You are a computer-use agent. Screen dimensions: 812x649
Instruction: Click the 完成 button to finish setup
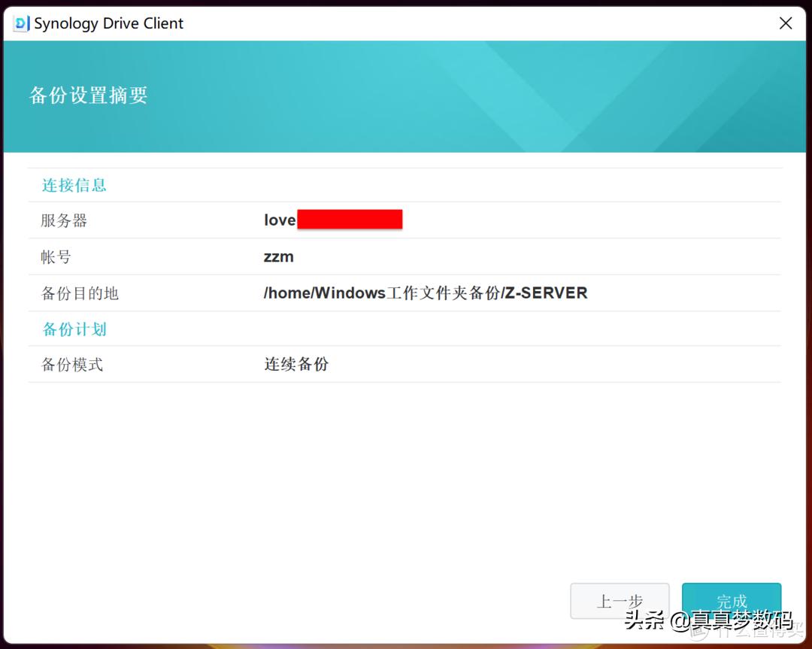[x=731, y=601]
